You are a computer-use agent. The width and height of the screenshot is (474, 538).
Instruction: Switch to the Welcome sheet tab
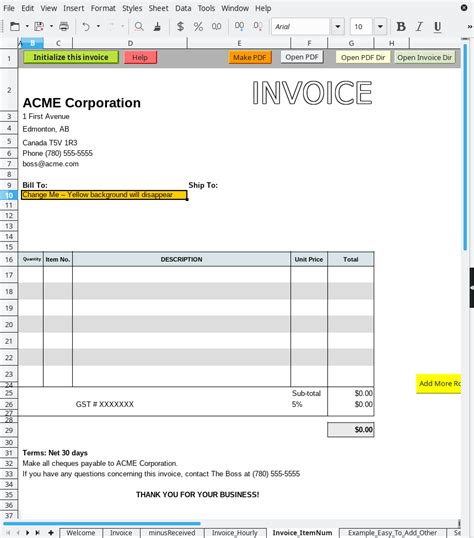pos(81,533)
